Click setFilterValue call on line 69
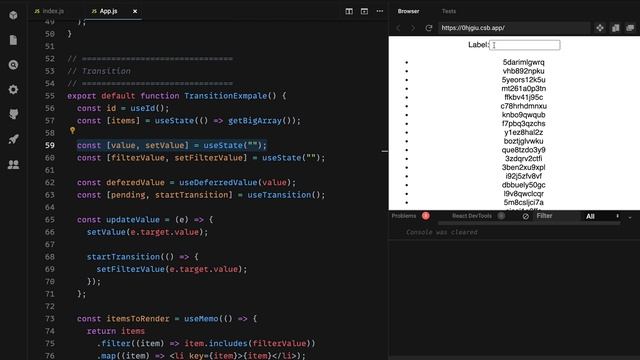Viewport: 640px width, 360px height. tap(130, 269)
